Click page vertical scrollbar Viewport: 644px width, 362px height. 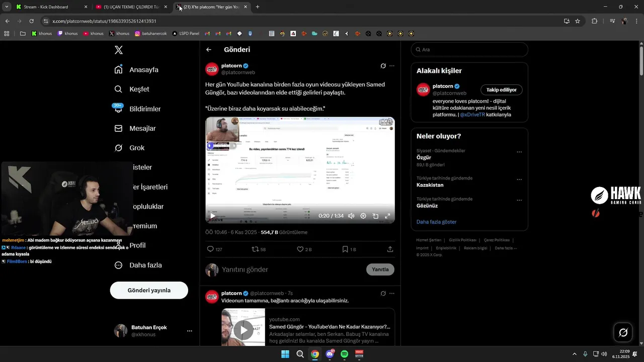[641, 61]
